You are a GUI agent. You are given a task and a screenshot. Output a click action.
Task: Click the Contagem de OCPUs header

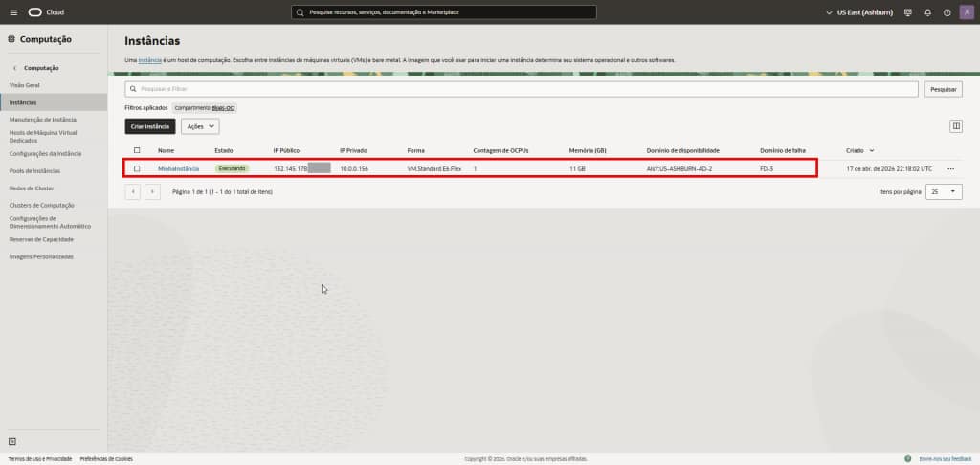point(501,150)
